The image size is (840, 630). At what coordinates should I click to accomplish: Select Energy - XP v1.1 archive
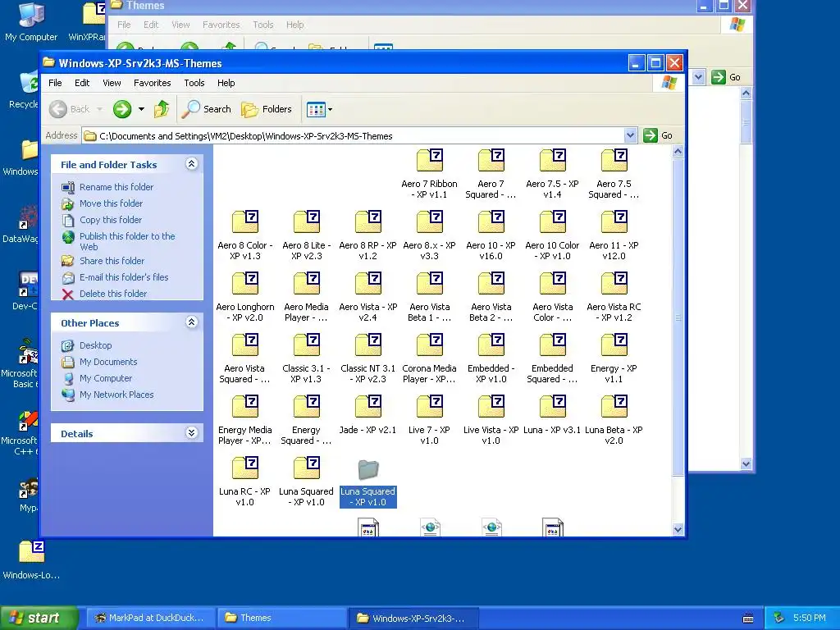point(614,359)
